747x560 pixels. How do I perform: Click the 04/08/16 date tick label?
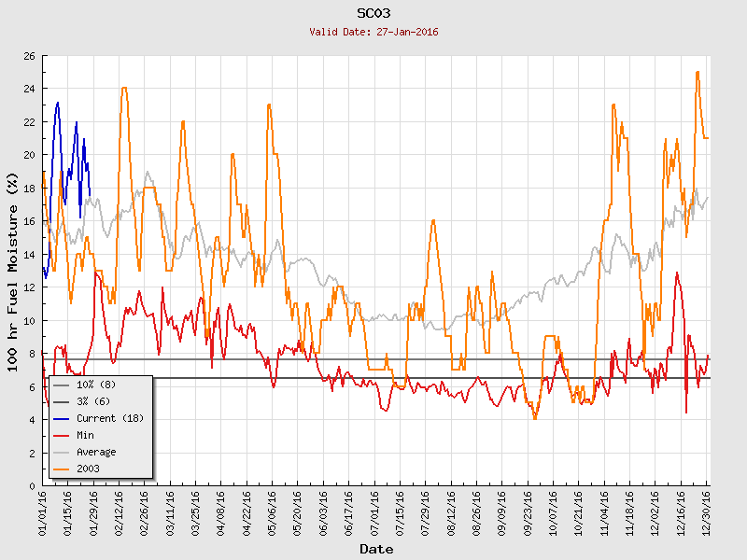click(x=221, y=511)
